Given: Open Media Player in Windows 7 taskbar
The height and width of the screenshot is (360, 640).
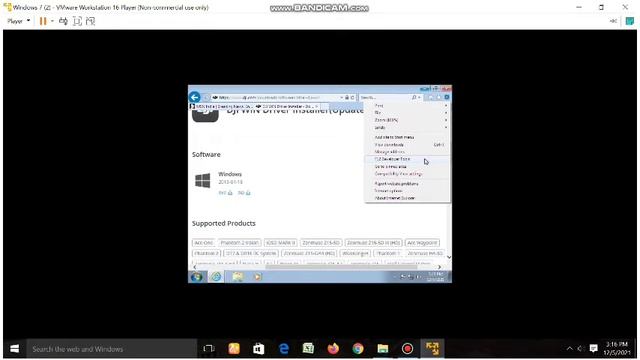Looking at the screenshot, I should [257, 277].
